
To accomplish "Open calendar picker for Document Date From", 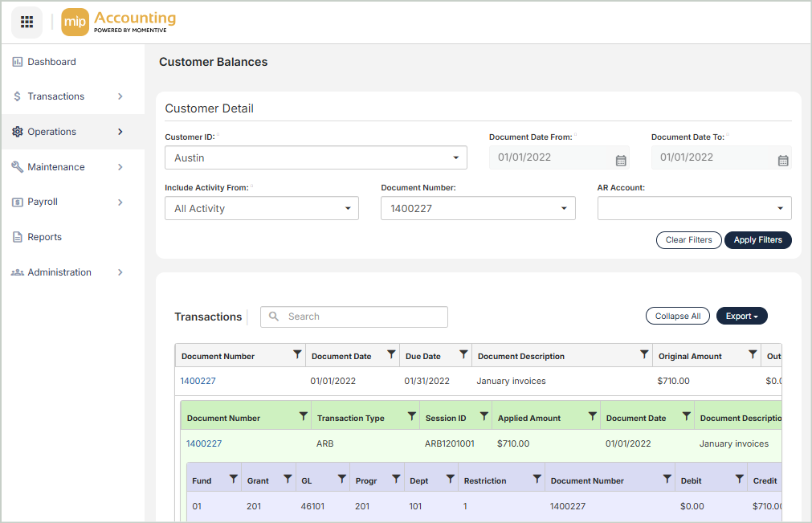I will (621, 160).
